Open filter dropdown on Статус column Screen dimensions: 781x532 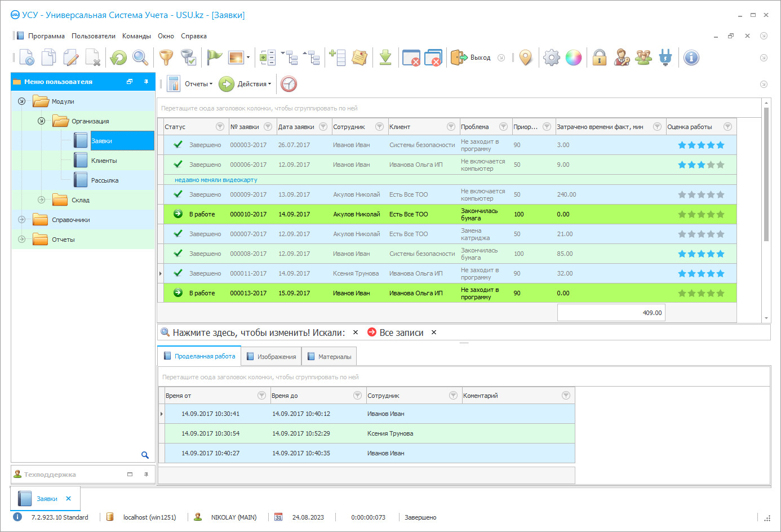pyautogui.click(x=220, y=127)
